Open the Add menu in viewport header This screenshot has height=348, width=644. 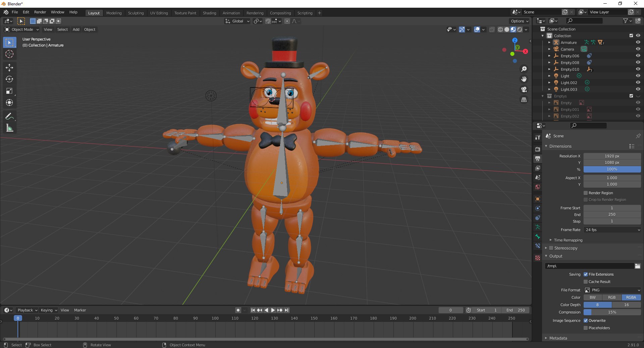pos(76,29)
